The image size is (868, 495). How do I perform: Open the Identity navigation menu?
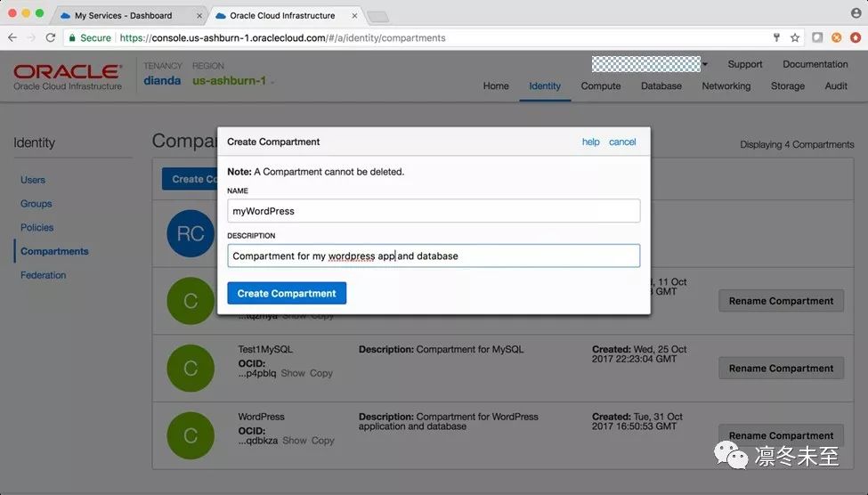pos(545,85)
